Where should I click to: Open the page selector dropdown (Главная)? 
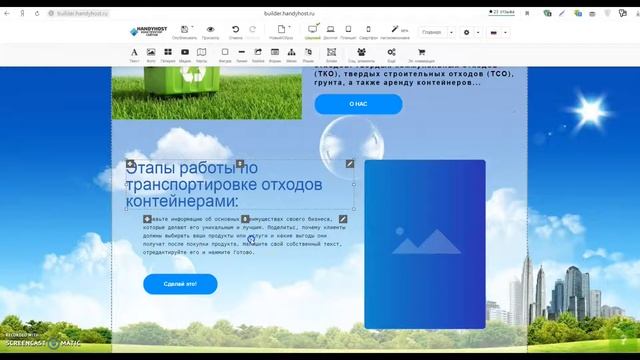436,32
